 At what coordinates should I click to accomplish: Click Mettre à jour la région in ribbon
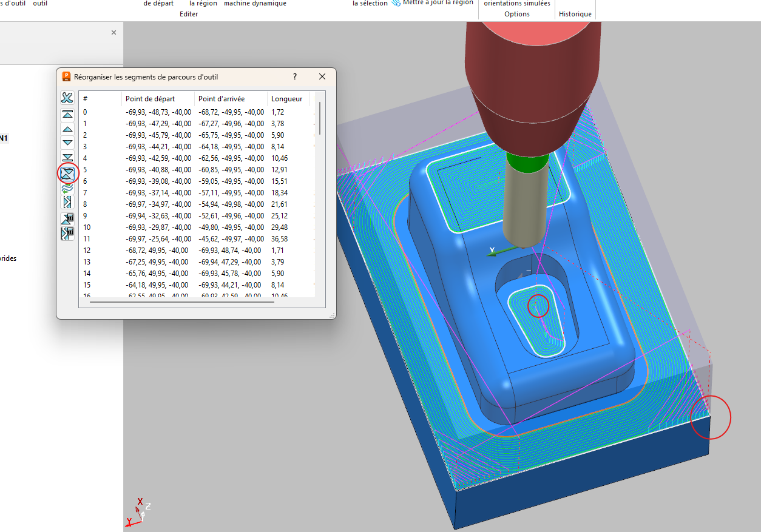437,3
